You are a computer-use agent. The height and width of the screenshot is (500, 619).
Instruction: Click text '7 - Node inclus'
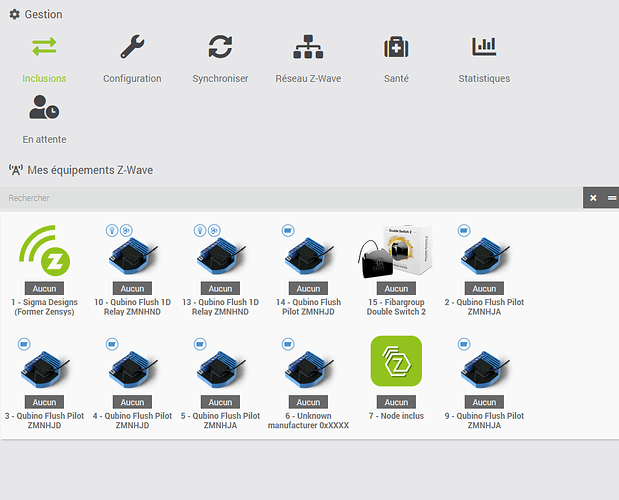click(396, 416)
